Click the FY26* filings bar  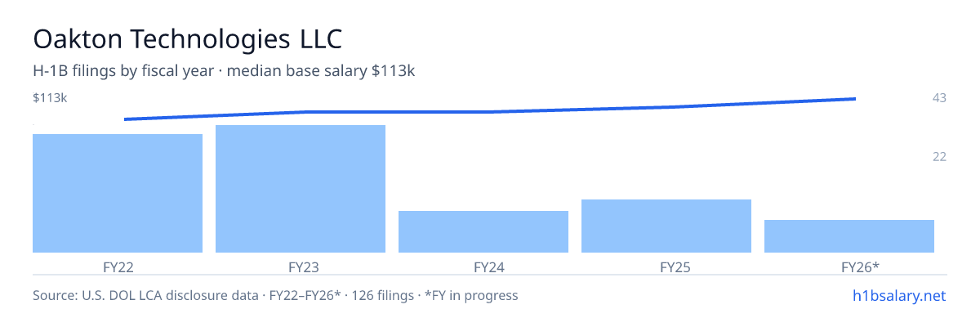(849, 236)
